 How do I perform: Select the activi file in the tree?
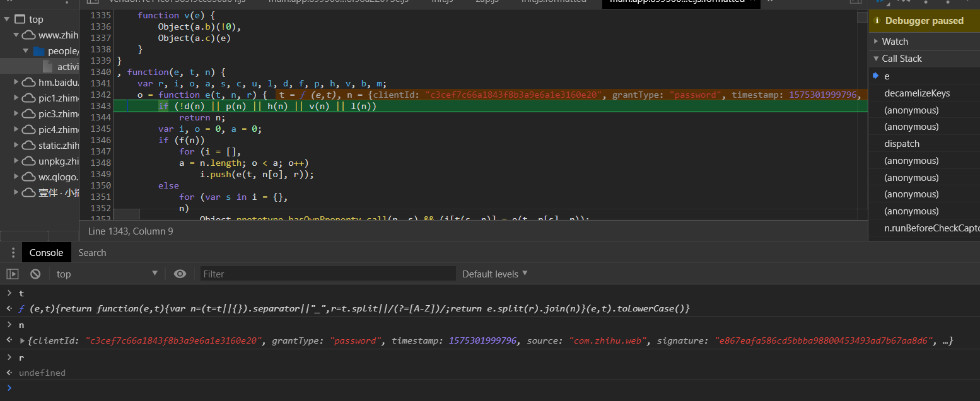(x=40, y=66)
